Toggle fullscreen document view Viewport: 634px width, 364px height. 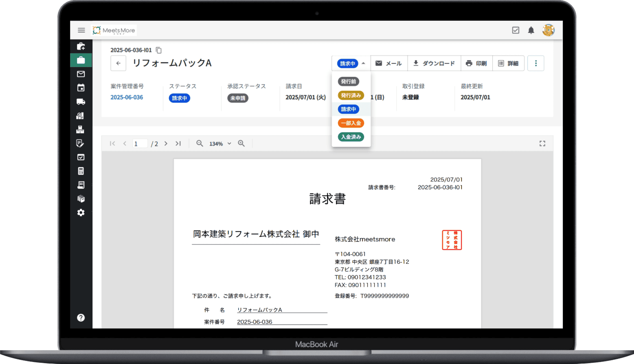click(542, 143)
